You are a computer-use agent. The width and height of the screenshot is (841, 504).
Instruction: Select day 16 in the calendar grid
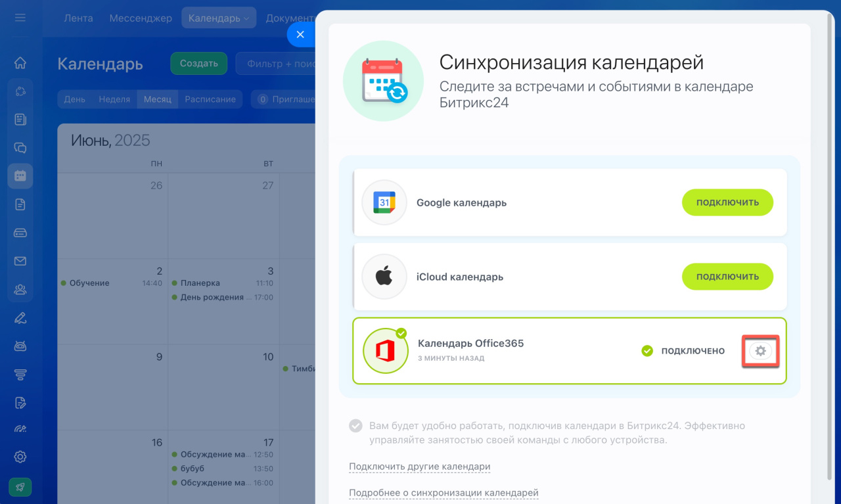[156, 442]
